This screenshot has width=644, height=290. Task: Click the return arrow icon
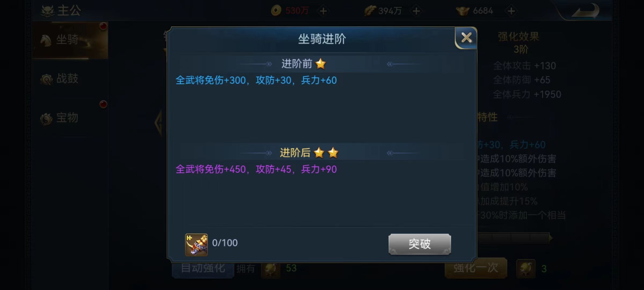pyautogui.click(x=586, y=11)
